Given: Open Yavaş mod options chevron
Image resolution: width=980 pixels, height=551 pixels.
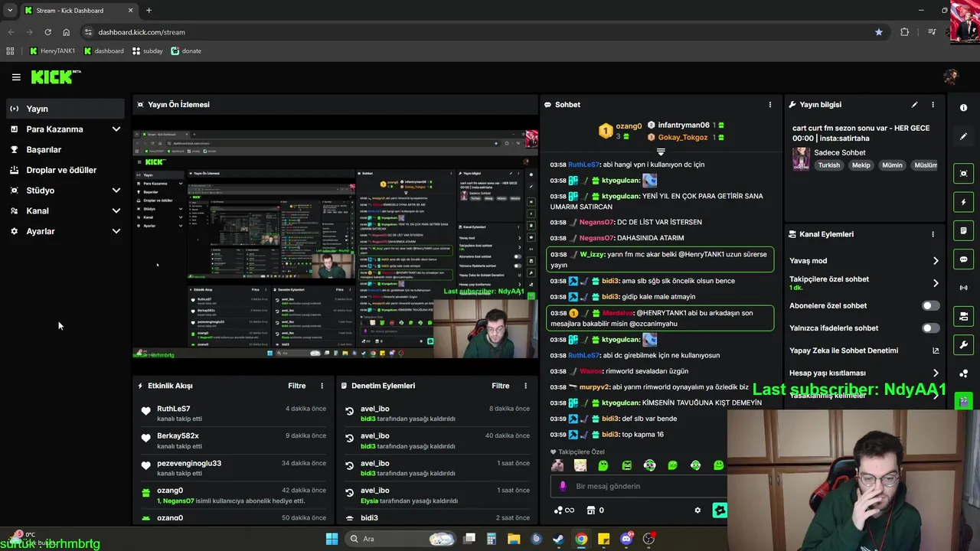Looking at the screenshot, I should [x=936, y=261].
